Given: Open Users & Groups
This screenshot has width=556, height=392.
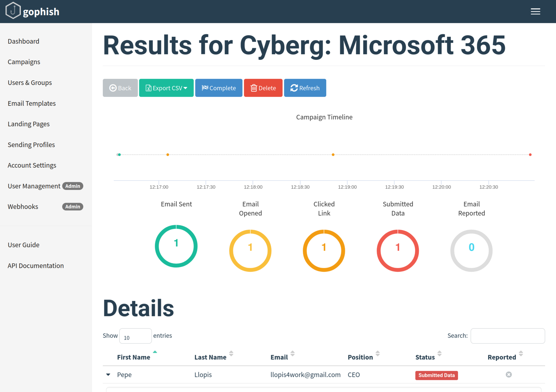Looking at the screenshot, I should click(30, 83).
